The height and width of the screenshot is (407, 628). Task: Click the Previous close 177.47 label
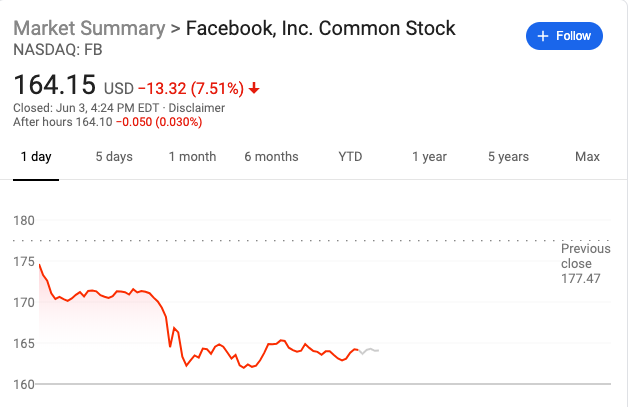coord(585,263)
